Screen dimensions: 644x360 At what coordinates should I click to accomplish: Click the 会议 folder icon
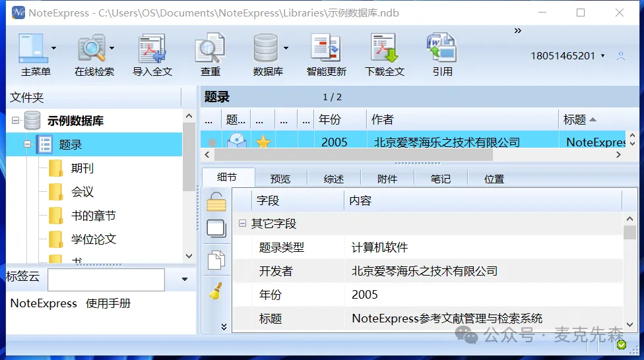coord(56,192)
